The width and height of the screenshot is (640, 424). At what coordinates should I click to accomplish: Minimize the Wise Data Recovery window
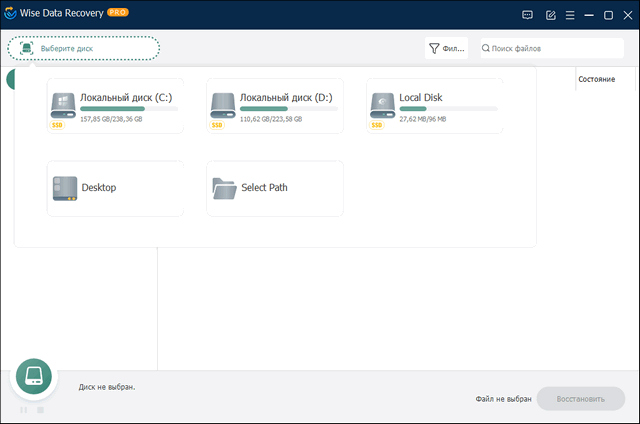[x=589, y=15]
